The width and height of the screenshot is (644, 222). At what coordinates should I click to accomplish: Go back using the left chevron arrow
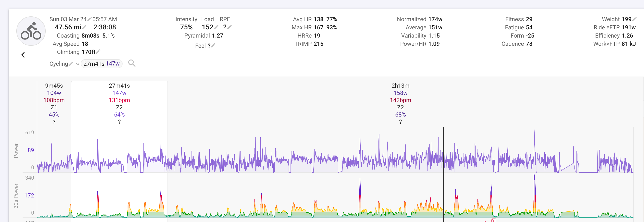point(23,55)
